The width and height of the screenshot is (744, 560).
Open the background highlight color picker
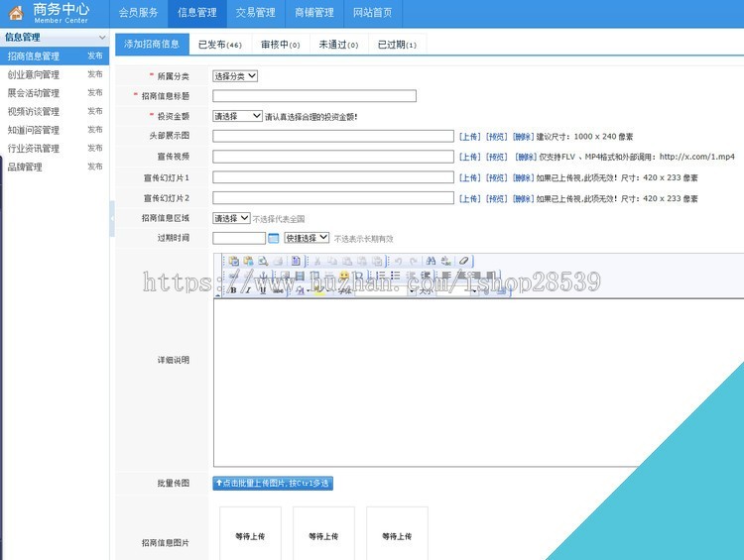320,290
